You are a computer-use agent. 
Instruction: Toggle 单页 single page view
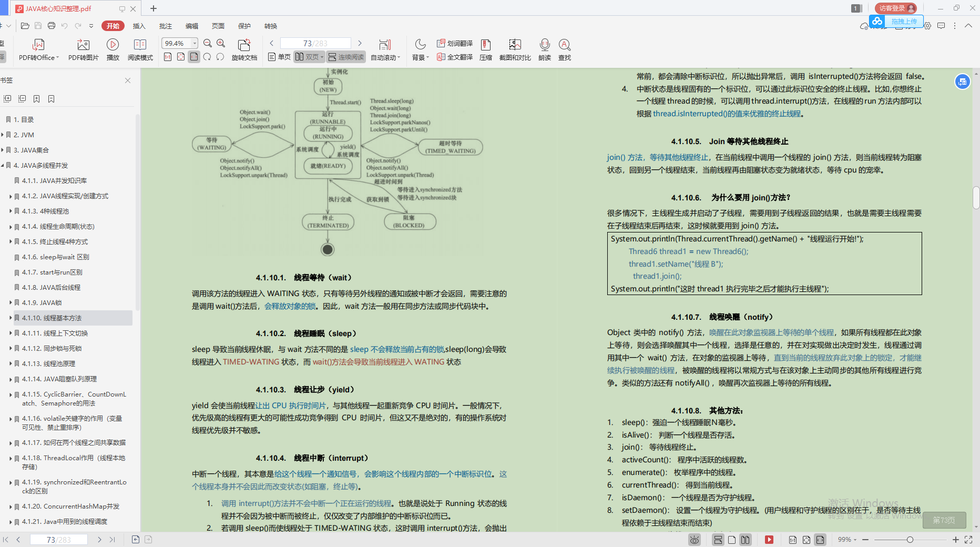279,57
